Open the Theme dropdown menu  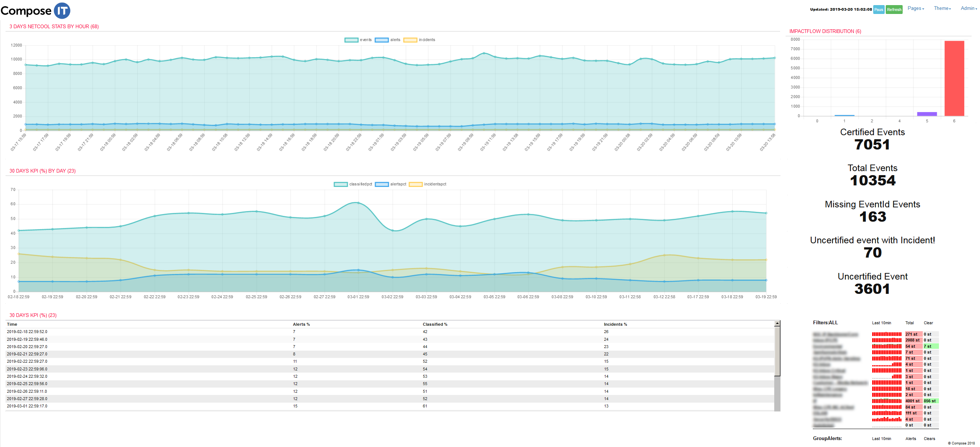pos(942,8)
